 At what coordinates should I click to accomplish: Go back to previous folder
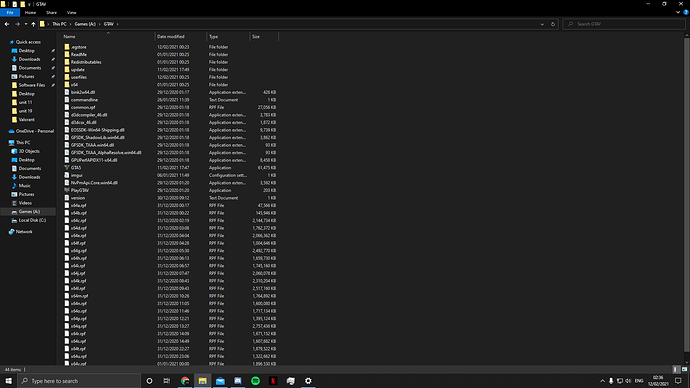coord(7,24)
